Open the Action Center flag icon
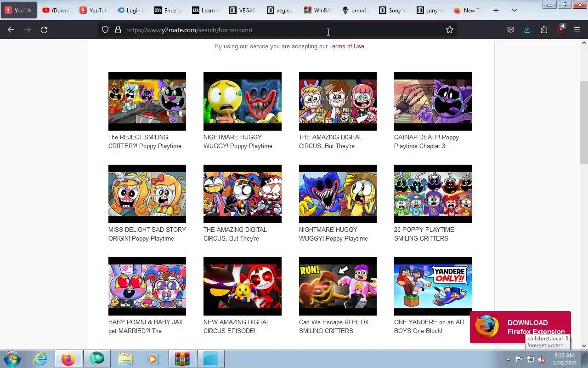588x368 pixels. (x=519, y=359)
